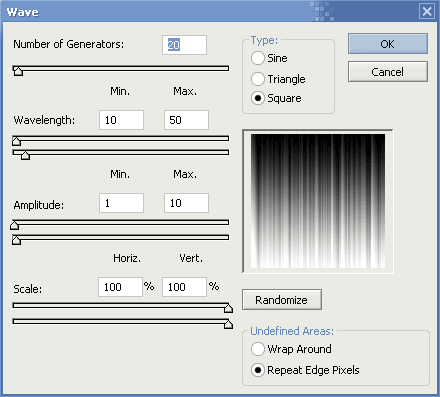The image size is (440, 397).
Task: Click the Scale Horiz. percent field
Action: (120, 287)
